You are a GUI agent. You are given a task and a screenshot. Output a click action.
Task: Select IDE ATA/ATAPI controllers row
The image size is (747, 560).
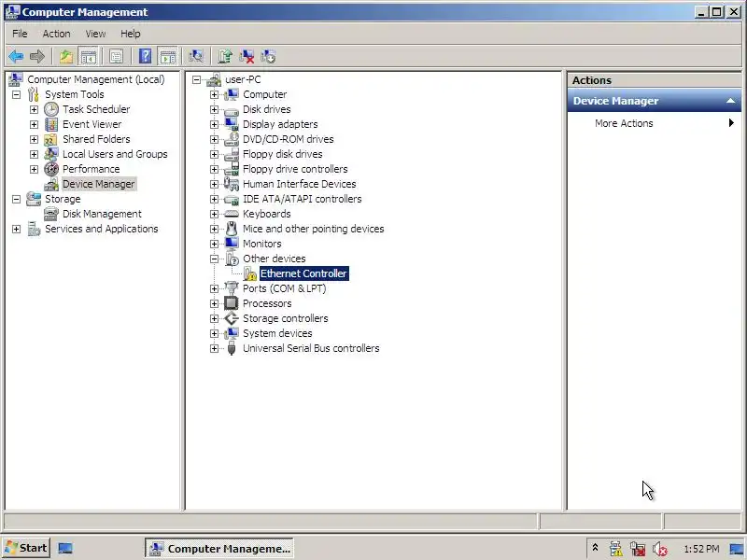tap(302, 199)
